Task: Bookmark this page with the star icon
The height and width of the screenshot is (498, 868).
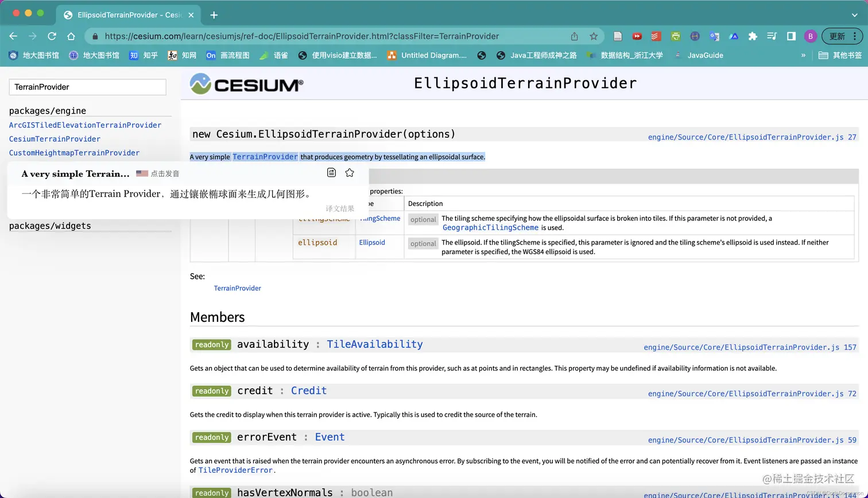Action: [594, 36]
